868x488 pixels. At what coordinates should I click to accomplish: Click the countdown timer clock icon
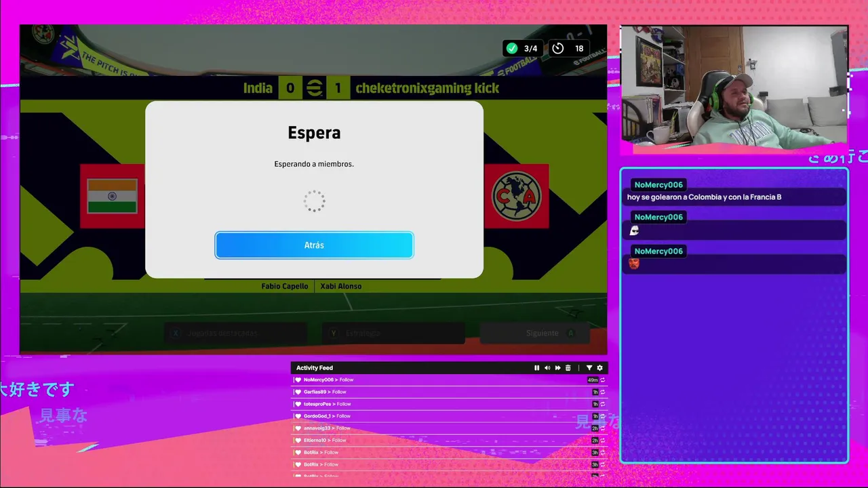[557, 48]
